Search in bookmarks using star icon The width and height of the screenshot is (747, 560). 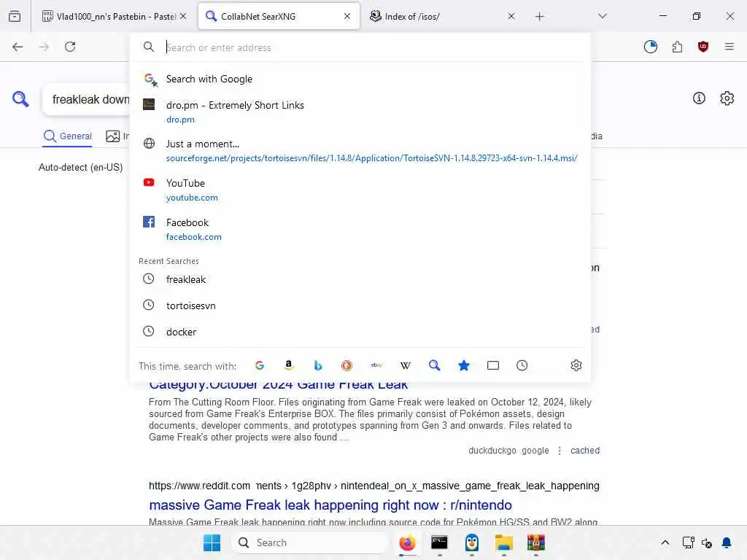pyautogui.click(x=464, y=366)
